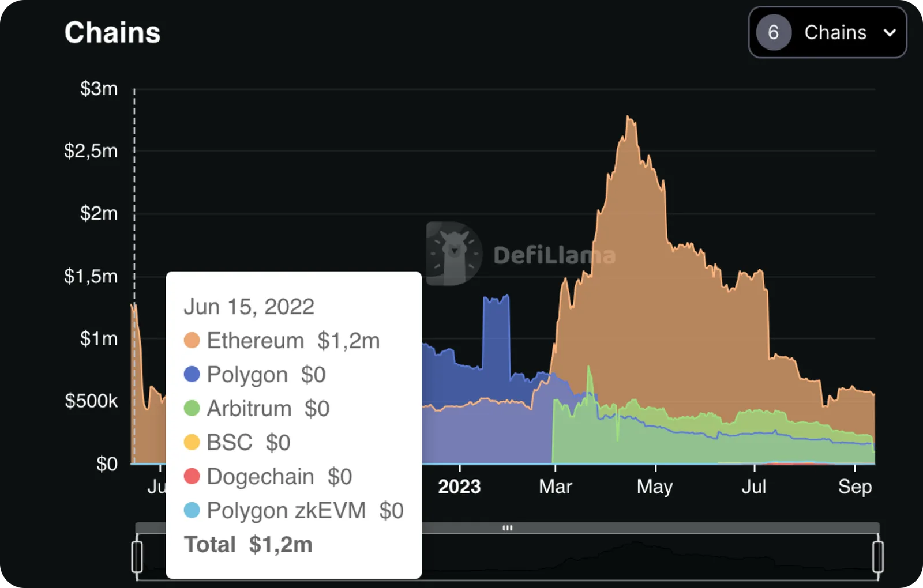Click the Dogechain red legend dot
Viewport: 923px width, 588px height.
point(192,476)
